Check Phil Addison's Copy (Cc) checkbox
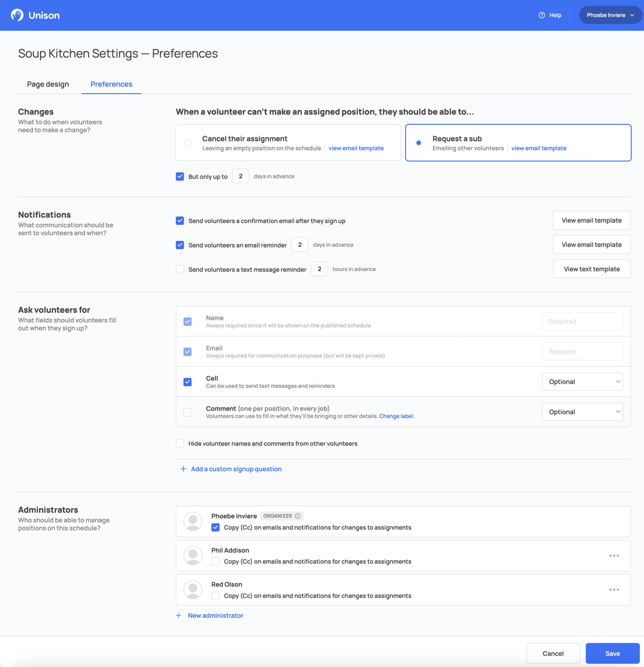644x667 pixels. pyautogui.click(x=215, y=561)
